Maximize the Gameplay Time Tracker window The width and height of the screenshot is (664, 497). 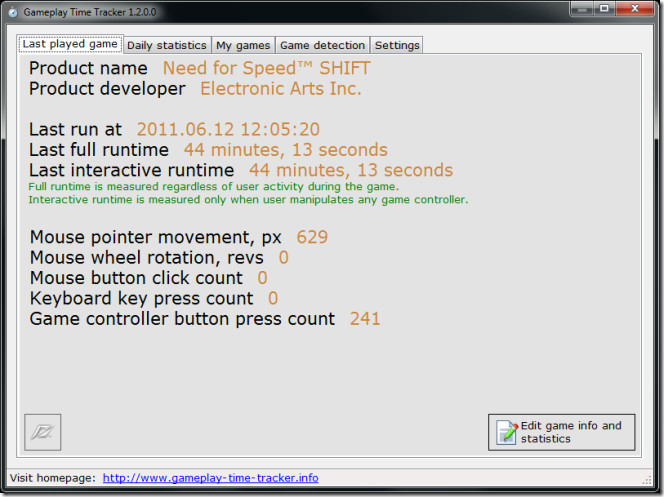coord(604,8)
